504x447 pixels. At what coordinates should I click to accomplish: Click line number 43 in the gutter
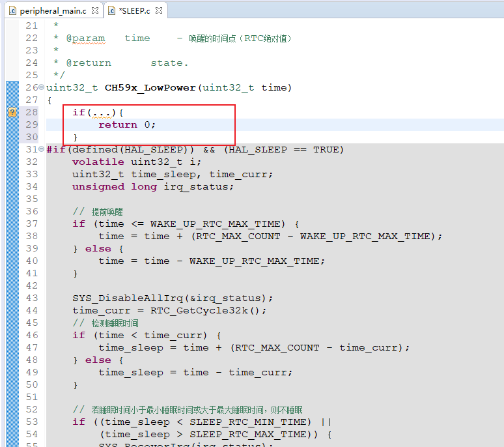(x=31, y=298)
